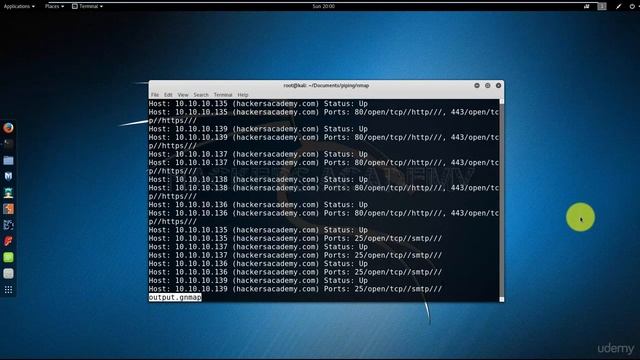The height and width of the screenshot is (360, 640).
Task: Maximize the terminal window
Action: click(487, 85)
